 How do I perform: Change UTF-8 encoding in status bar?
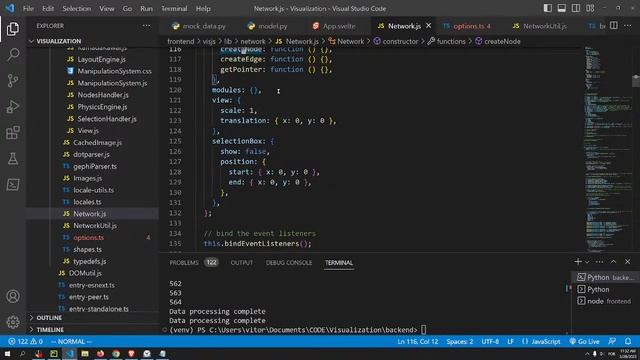(490, 341)
